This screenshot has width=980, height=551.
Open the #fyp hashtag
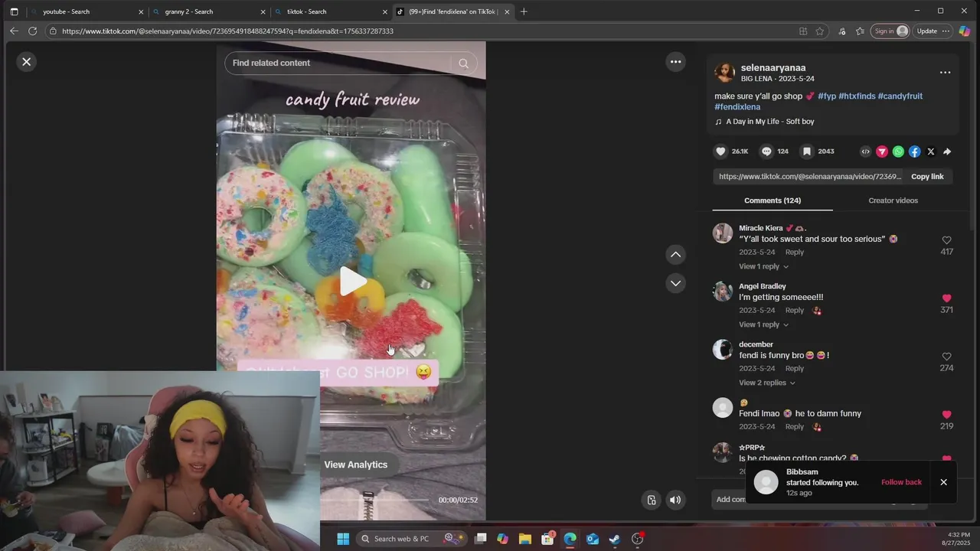(x=827, y=96)
